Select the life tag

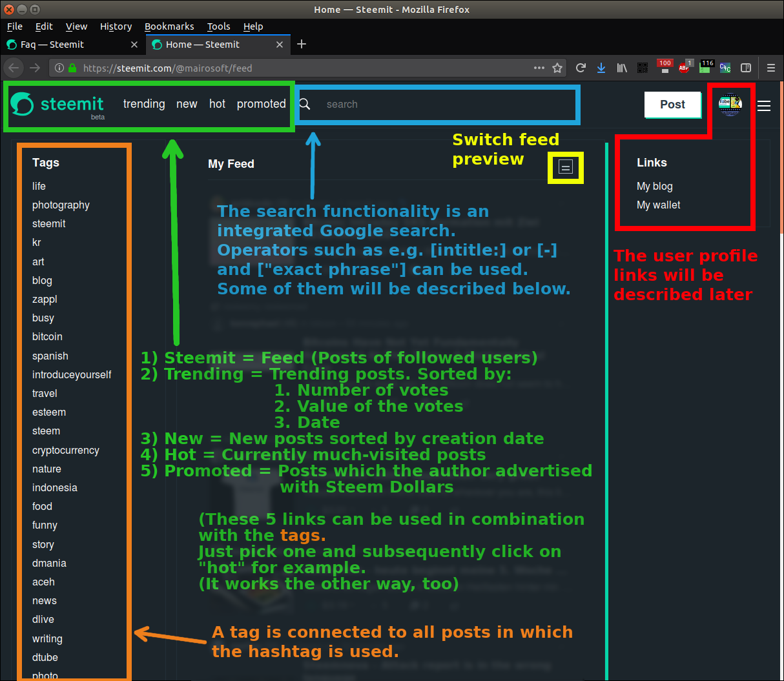pos(39,186)
